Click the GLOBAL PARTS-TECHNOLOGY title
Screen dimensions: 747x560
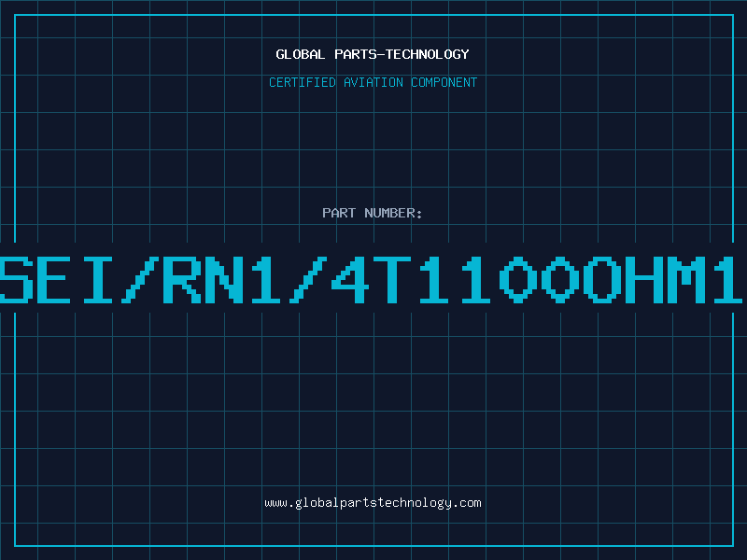(373, 54)
